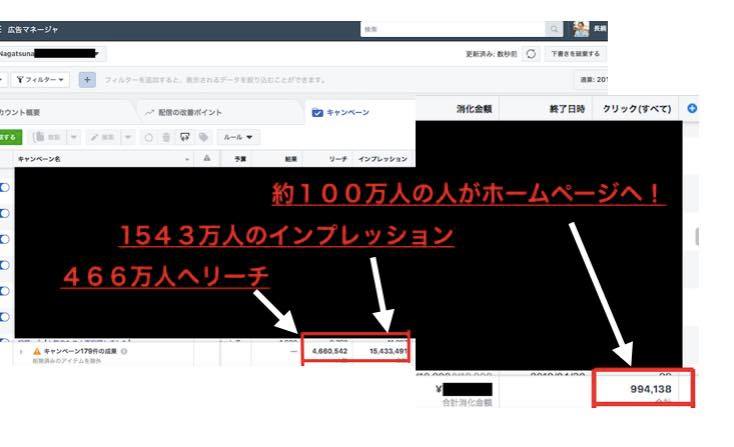Click the refresh data icon

(531, 53)
